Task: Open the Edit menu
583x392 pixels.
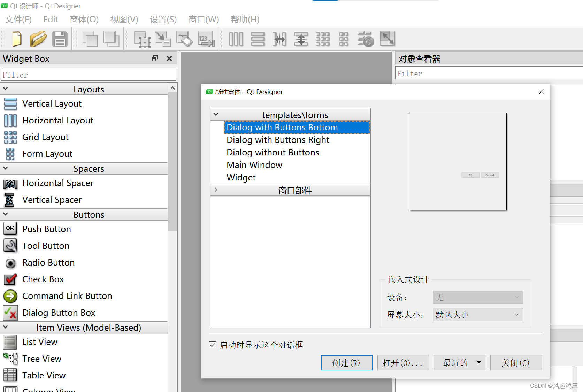Action: 51,20
